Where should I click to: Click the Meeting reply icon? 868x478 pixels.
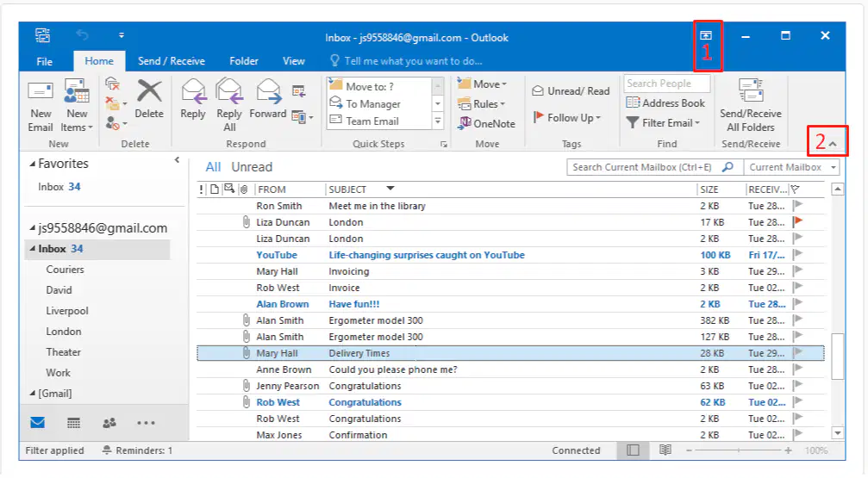tap(299, 91)
